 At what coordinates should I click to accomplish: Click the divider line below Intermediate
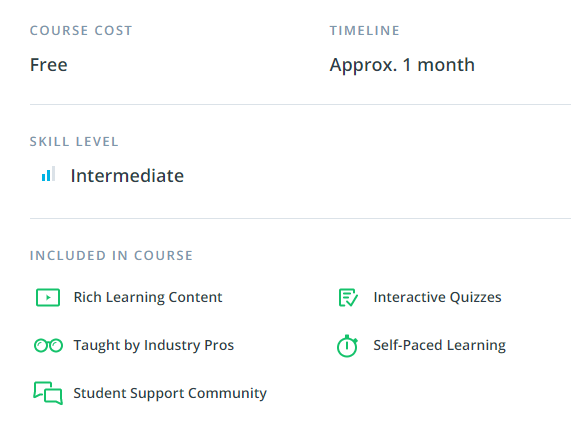point(300,218)
